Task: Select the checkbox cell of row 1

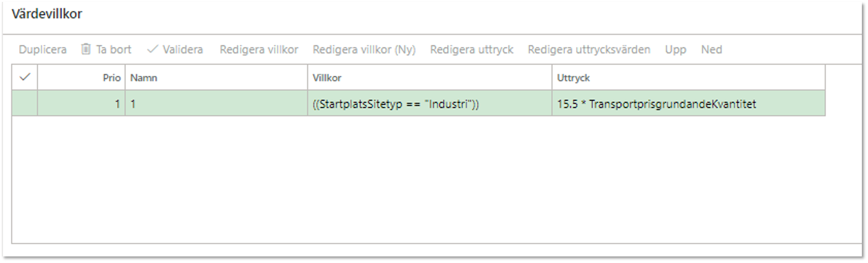Action: [x=25, y=103]
